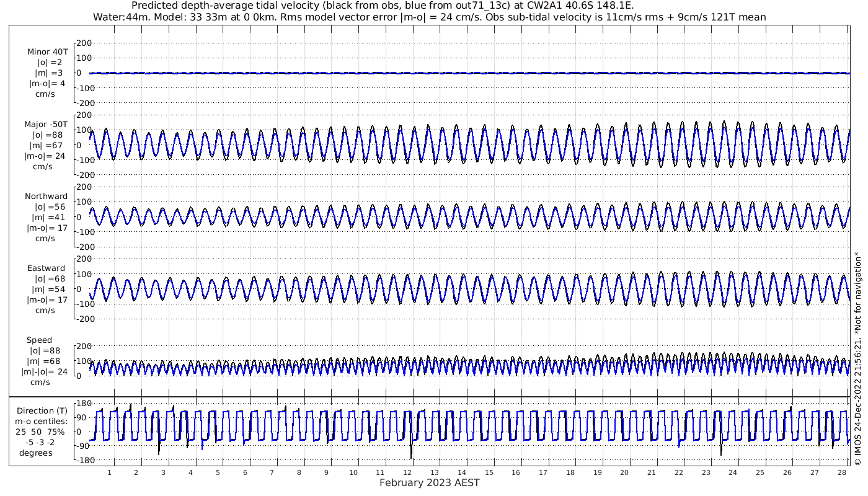Click the 'Water:44m' subtitle line

(x=429, y=17)
